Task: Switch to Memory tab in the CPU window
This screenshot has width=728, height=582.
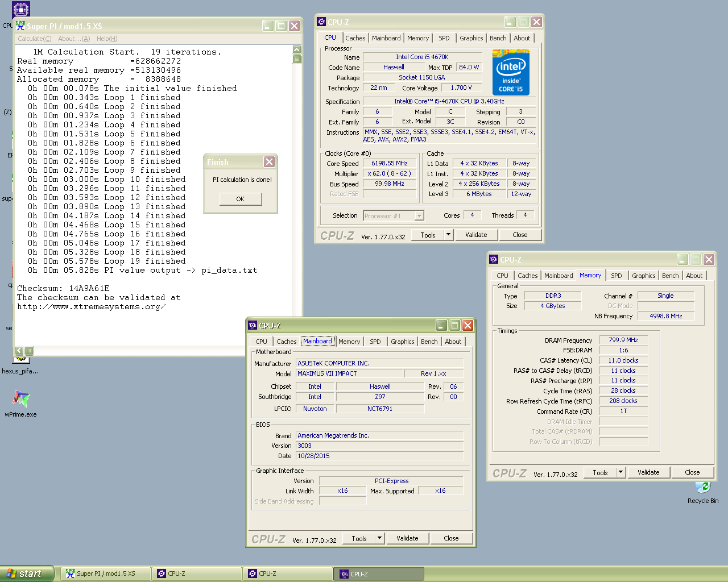Action: pos(418,38)
